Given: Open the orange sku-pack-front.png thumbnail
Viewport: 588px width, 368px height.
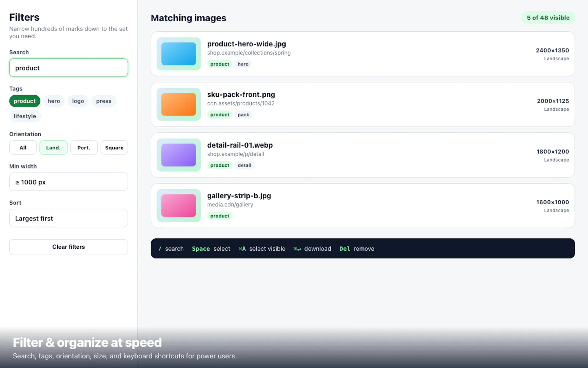Looking at the screenshot, I should click(x=179, y=105).
